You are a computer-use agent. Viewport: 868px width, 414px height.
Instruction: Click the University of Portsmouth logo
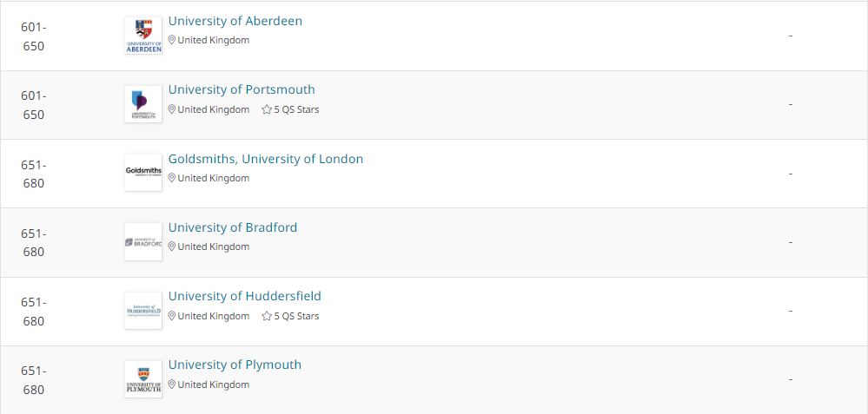tap(143, 104)
